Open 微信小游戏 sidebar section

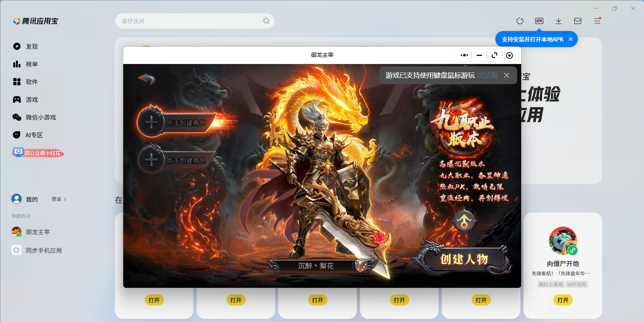coord(40,117)
